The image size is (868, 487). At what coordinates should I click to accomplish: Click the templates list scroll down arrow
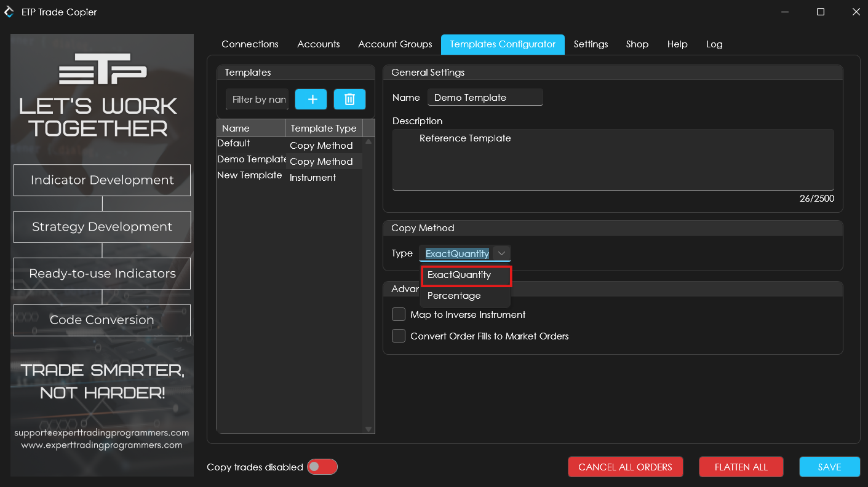[x=368, y=429]
